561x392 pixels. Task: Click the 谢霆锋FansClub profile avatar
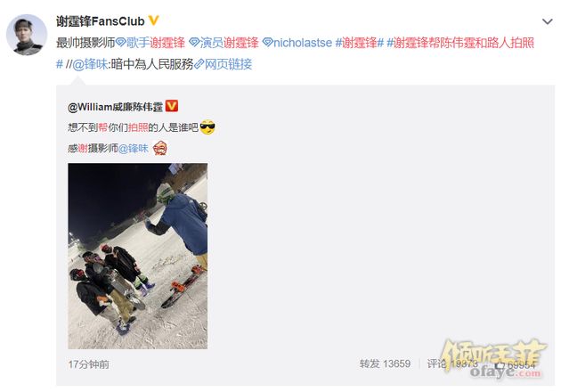point(27,35)
